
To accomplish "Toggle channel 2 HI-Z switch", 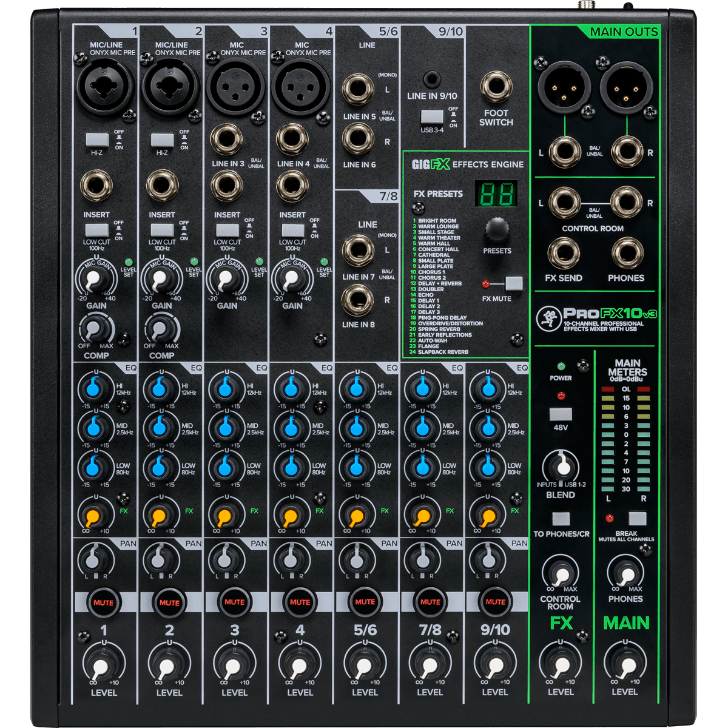I will pos(162,140).
